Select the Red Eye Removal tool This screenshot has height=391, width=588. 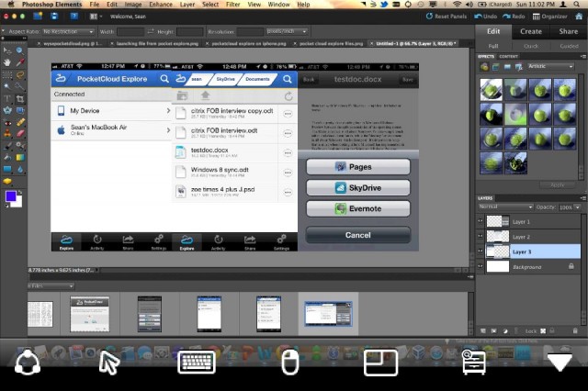7,122
